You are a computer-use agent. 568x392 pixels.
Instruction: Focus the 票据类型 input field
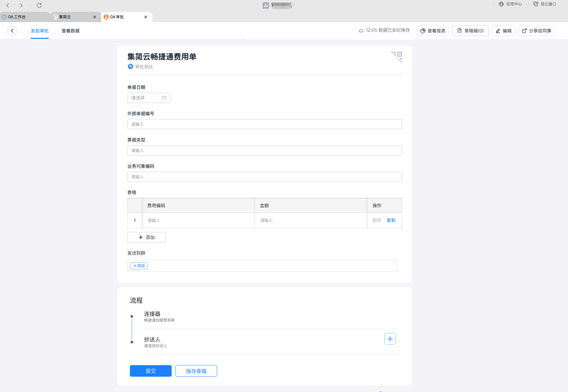click(x=264, y=150)
